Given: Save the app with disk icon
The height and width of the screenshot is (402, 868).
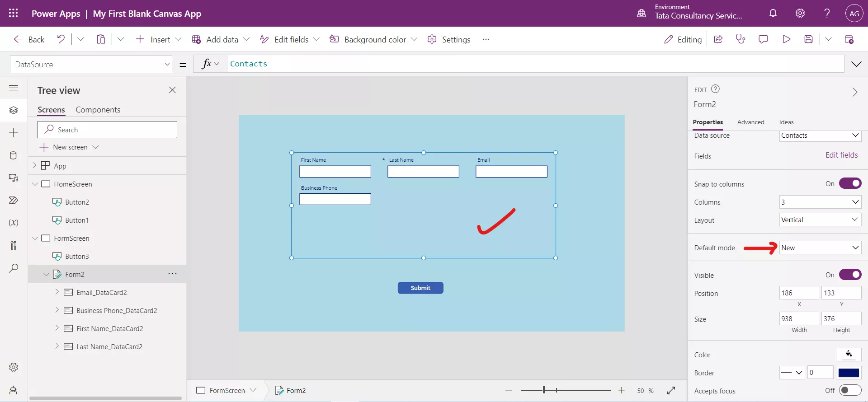Looking at the screenshot, I should coord(809,39).
